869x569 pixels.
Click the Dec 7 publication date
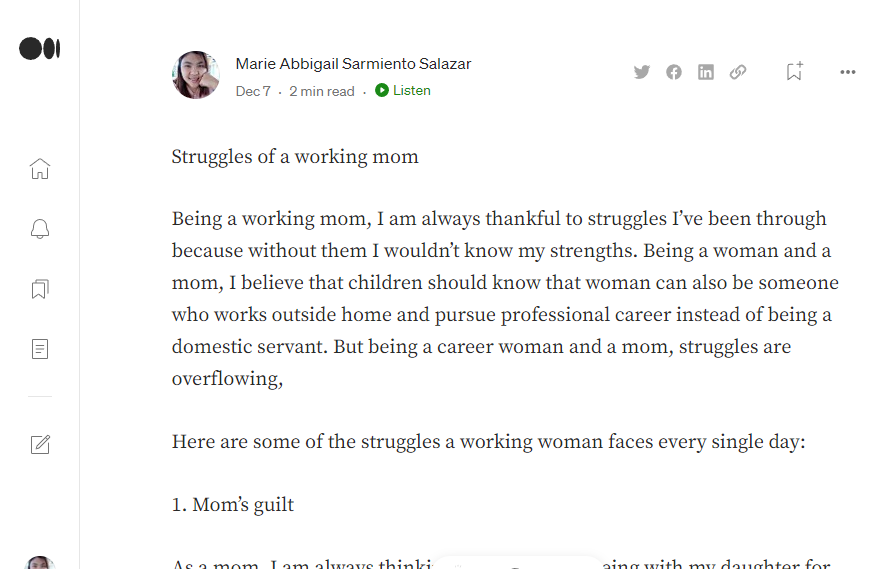pyautogui.click(x=253, y=91)
